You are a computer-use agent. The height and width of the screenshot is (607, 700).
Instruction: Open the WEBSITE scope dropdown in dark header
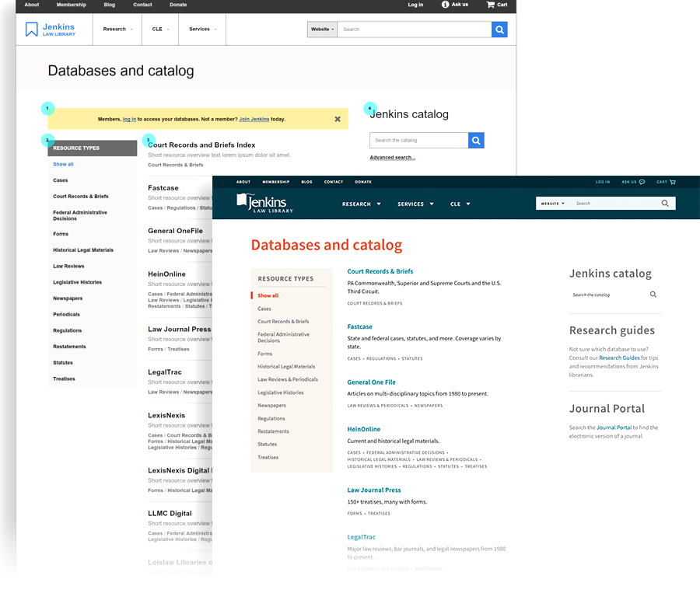coord(552,204)
